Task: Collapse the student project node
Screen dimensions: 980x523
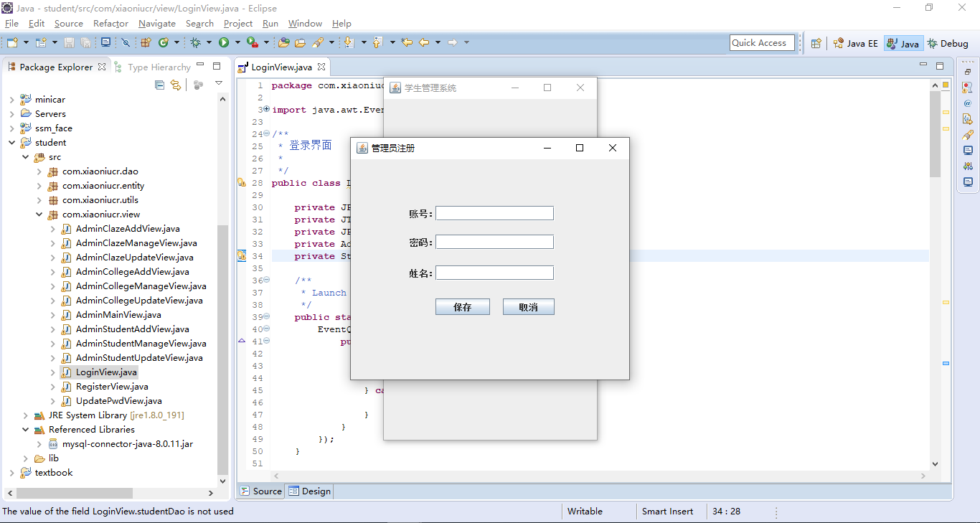Action: pyautogui.click(x=11, y=143)
